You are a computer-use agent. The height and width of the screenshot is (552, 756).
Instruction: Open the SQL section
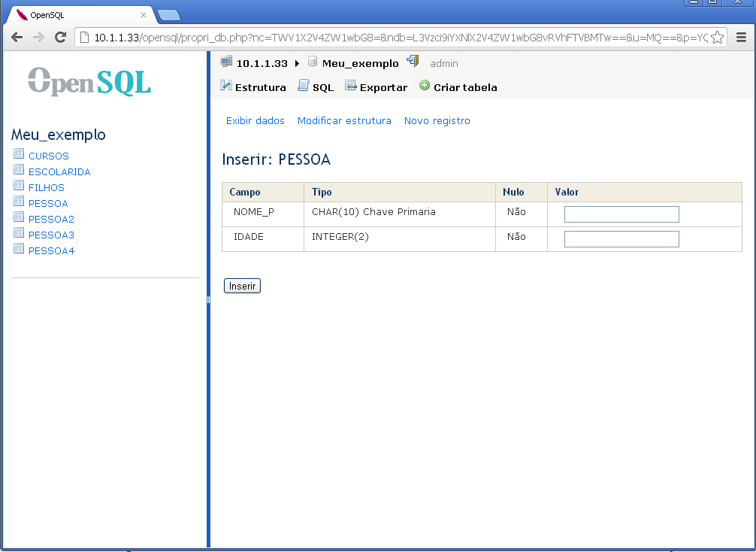323,87
